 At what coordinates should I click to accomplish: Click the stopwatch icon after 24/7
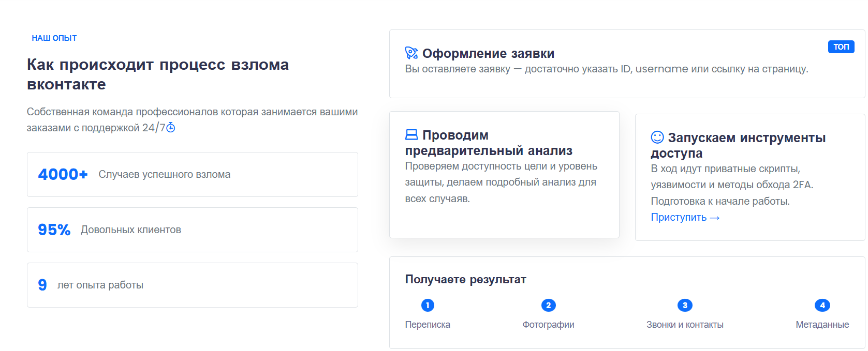pyautogui.click(x=171, y=128)
